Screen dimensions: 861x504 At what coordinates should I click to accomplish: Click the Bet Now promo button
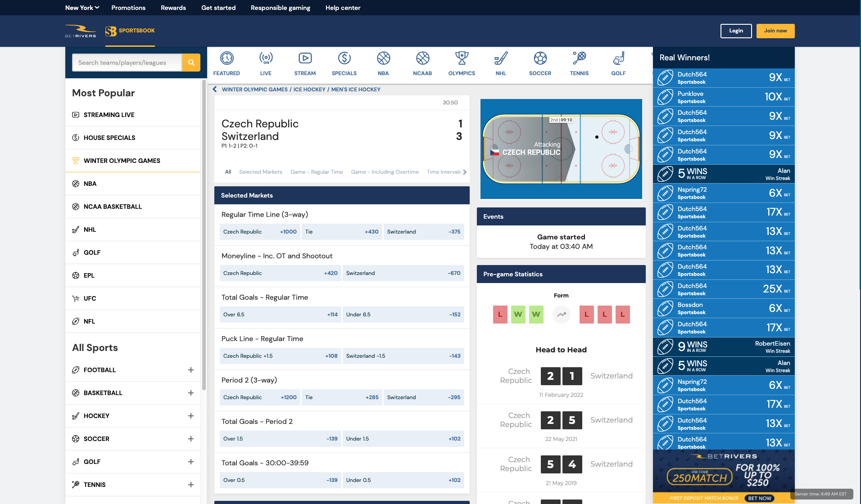tap(759, 498)
